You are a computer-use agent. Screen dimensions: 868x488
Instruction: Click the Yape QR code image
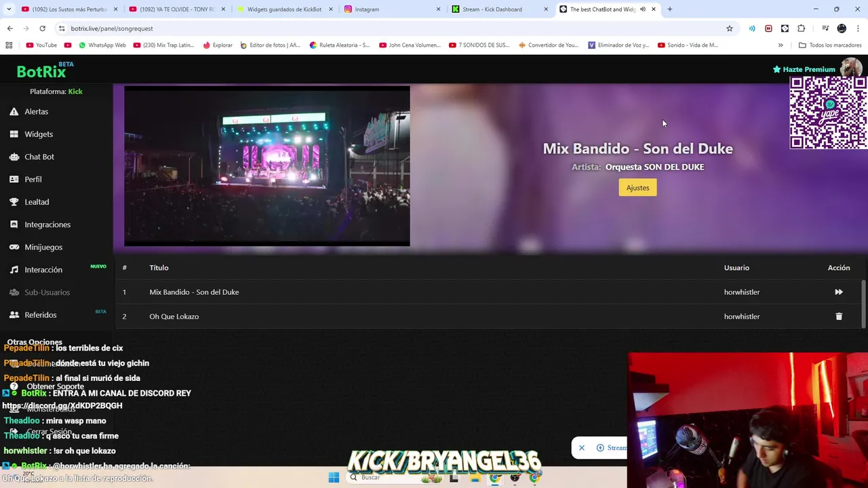828,113
